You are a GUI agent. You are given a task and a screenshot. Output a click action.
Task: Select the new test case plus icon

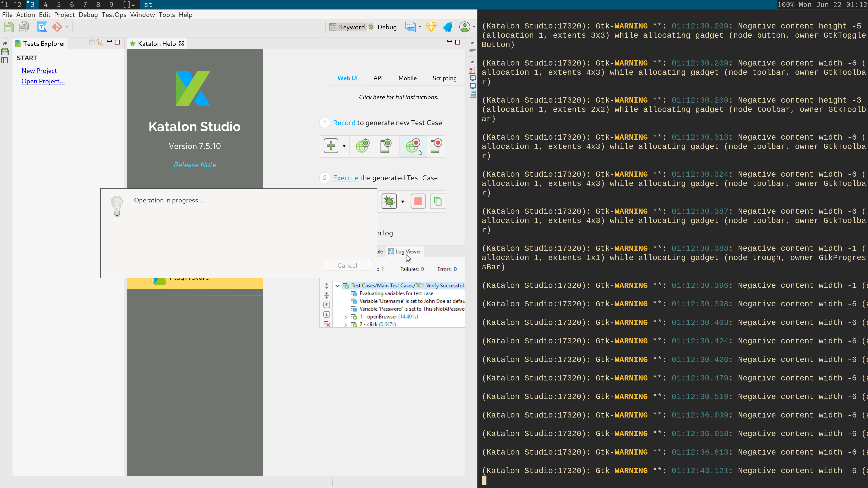pos(331,145)
